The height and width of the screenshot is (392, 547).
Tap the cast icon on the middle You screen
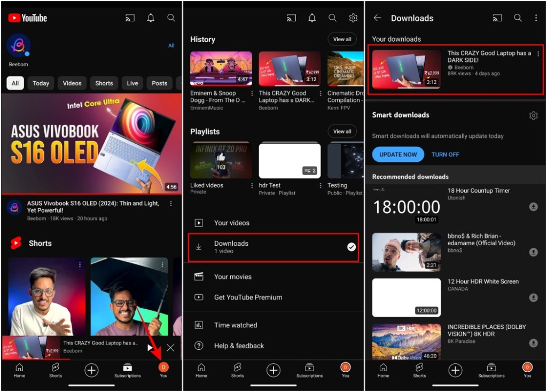coord(291,18)
